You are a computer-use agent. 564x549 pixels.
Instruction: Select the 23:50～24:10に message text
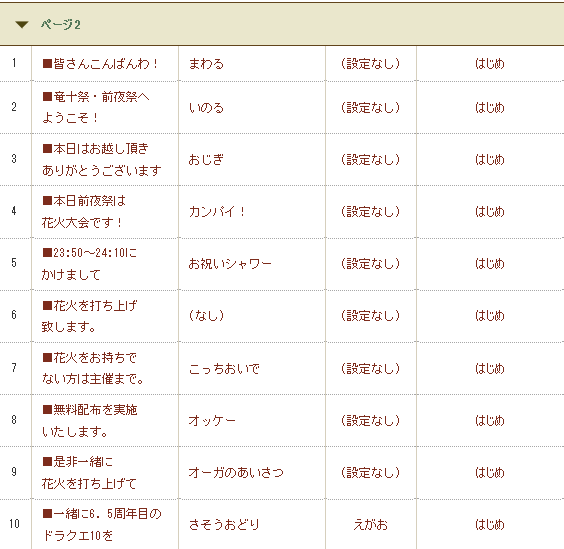(x=90, y=253)
